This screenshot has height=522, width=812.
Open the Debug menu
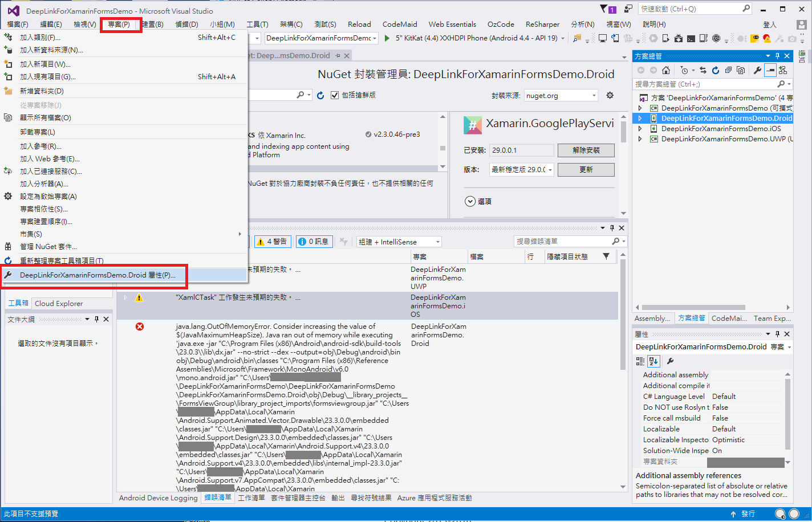[186, 25]
